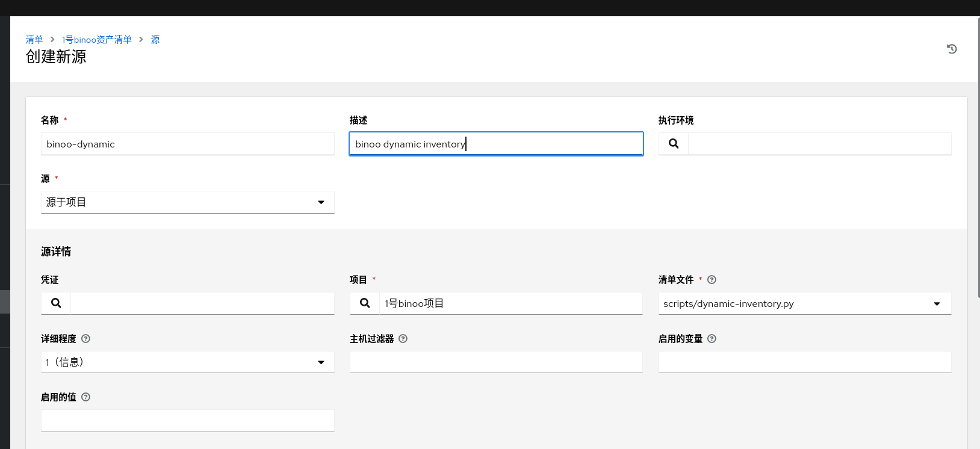The image size is (980, 449).
Task: Show help for 清单文件 field
Action: point(712,279)
